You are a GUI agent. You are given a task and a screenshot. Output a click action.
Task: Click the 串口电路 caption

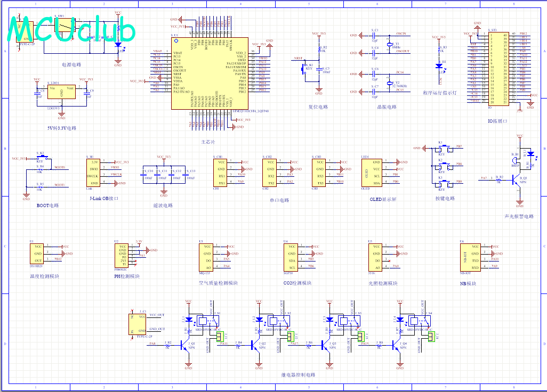pos(279,200)
